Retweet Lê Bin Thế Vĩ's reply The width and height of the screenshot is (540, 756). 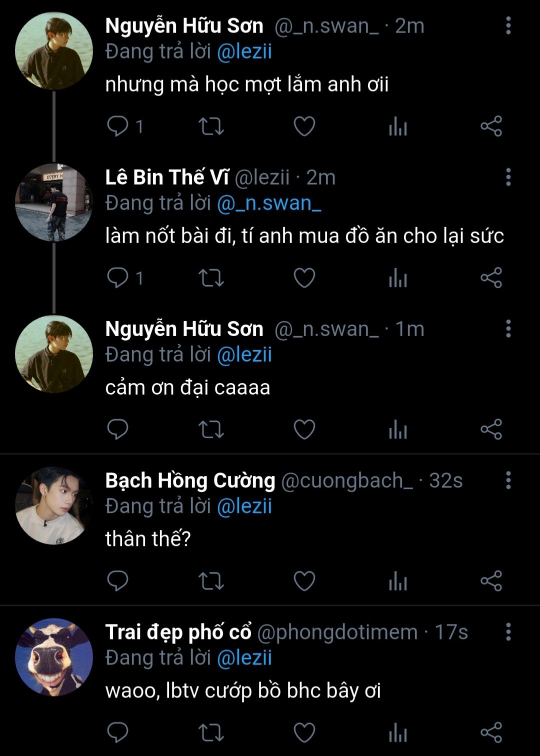pyautogui.click(x=211, y=278)
